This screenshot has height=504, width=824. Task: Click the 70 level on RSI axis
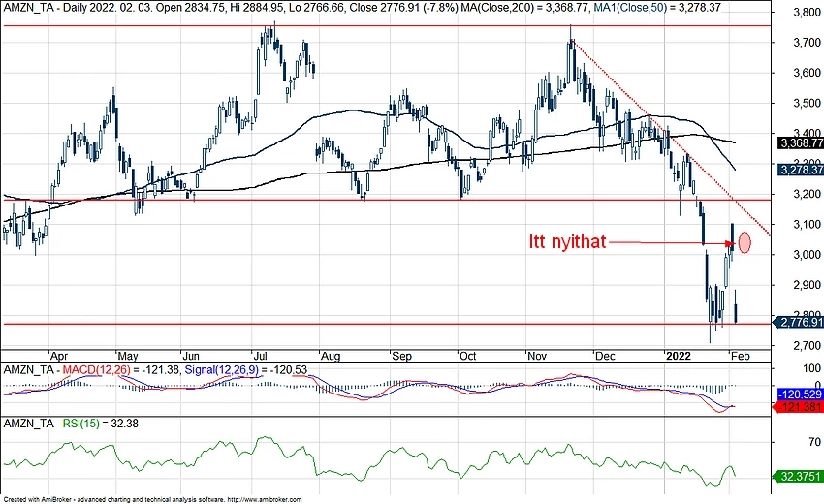point(815,443)
